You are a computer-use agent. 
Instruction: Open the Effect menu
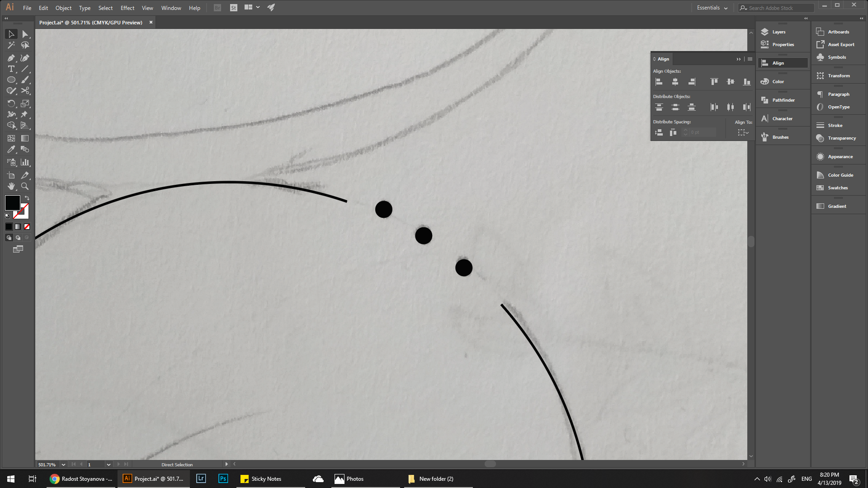pyautogui.click(x=127, y=8)
